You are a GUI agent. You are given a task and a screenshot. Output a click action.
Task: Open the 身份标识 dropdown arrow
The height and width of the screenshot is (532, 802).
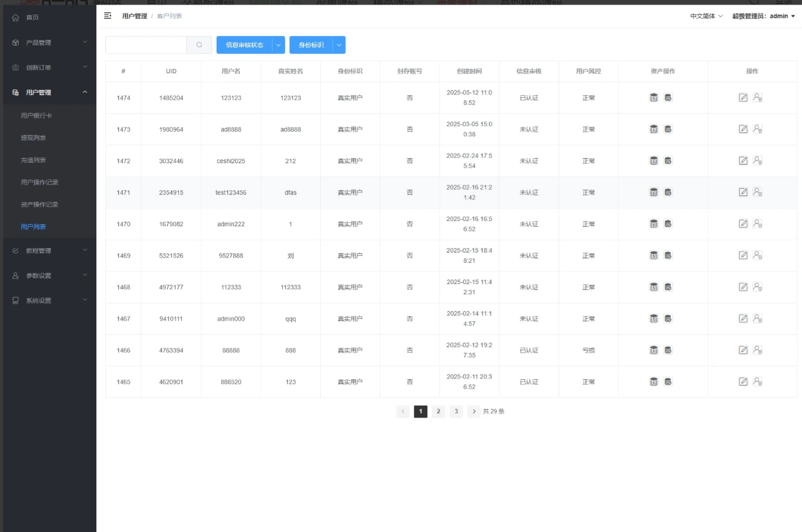[x=339, y=45]
